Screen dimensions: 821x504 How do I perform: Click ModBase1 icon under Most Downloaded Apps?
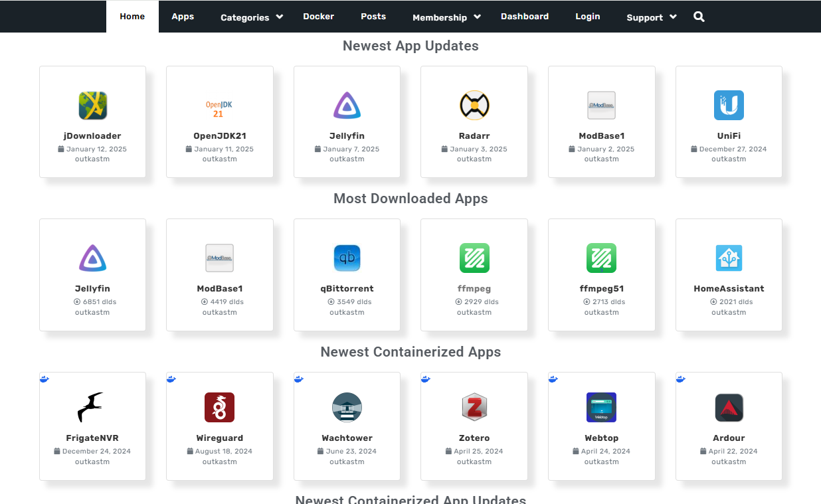(219, 258)
